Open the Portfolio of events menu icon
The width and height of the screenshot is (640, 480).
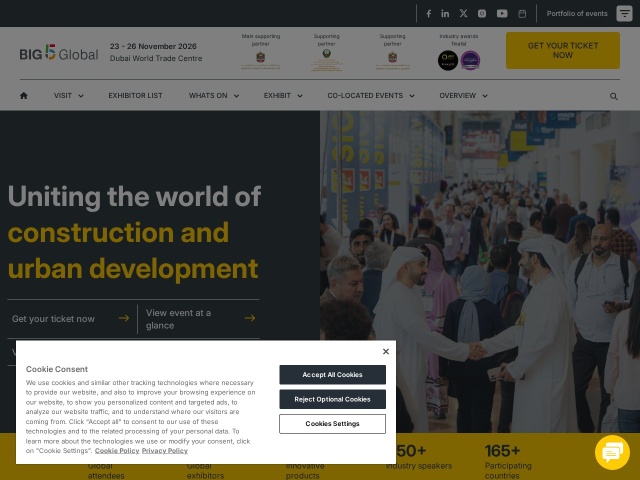[624, 13]
